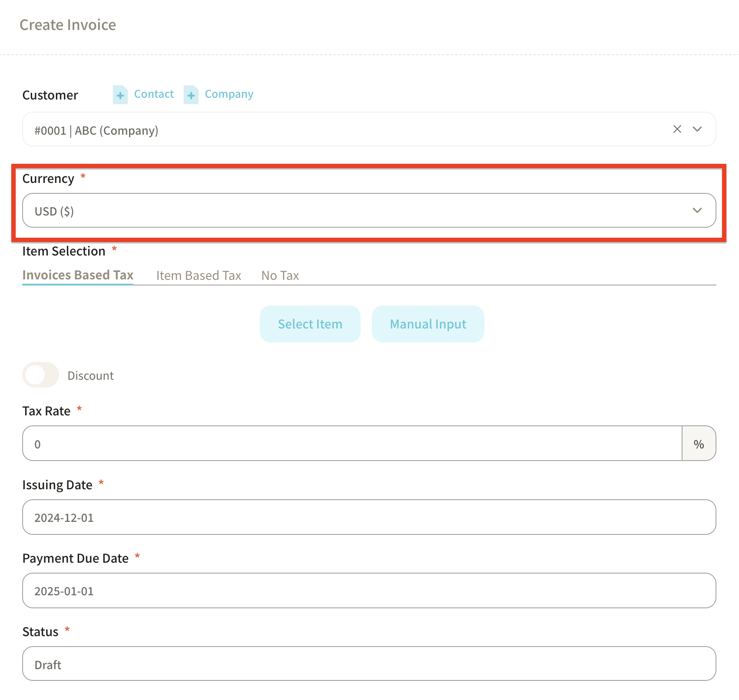Click the add Company plus icon

(191, 95)
